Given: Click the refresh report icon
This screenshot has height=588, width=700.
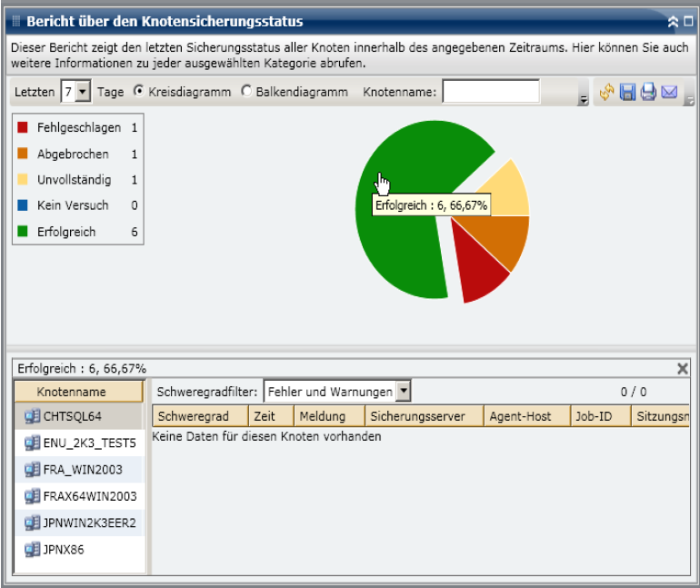Looking at the screenshot, I should [x=607, y=92].
